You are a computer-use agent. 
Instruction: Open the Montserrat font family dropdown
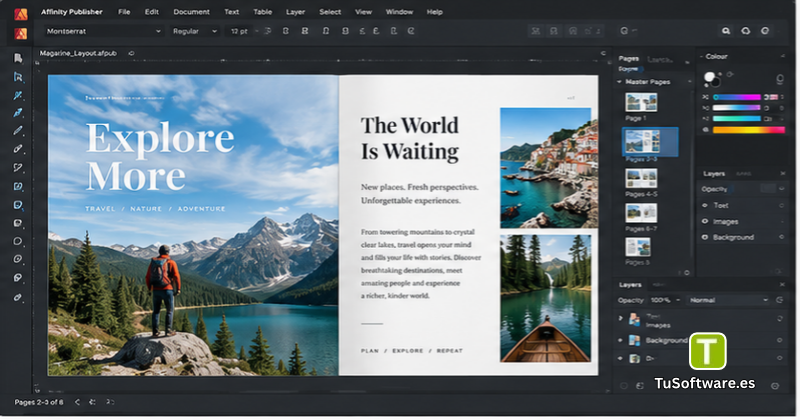[158, 31]
